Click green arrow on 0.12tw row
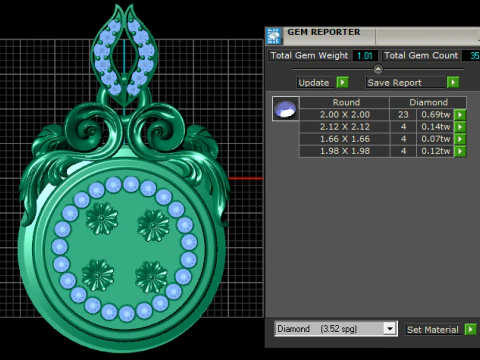480x360 pixels. click(x=460, y=151)
